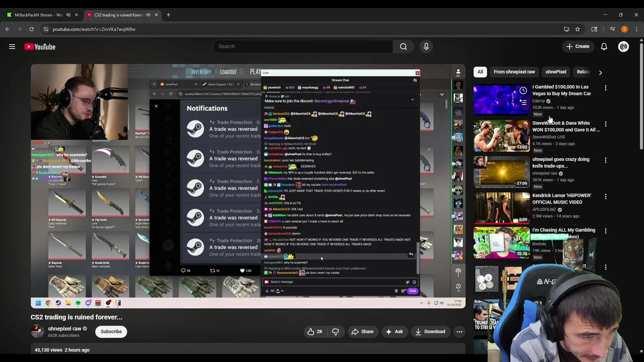Open ohnepixel goes crazy doing knife title
644x362 pixels.
[x=560, y=163]
